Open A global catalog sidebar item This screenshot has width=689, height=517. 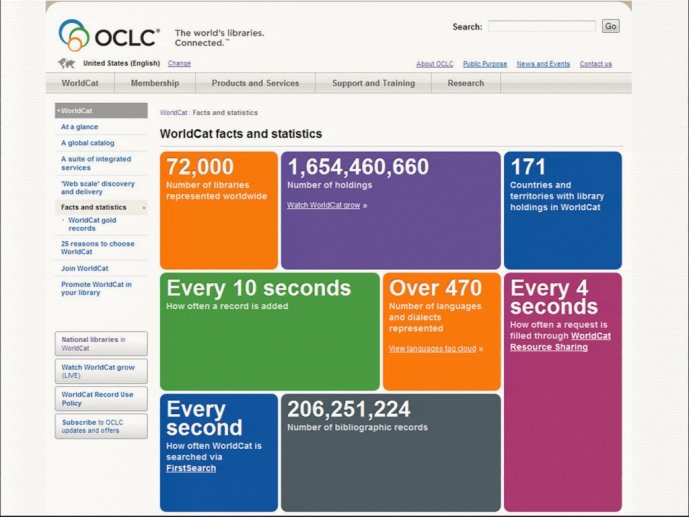click(x=87, y=143)
